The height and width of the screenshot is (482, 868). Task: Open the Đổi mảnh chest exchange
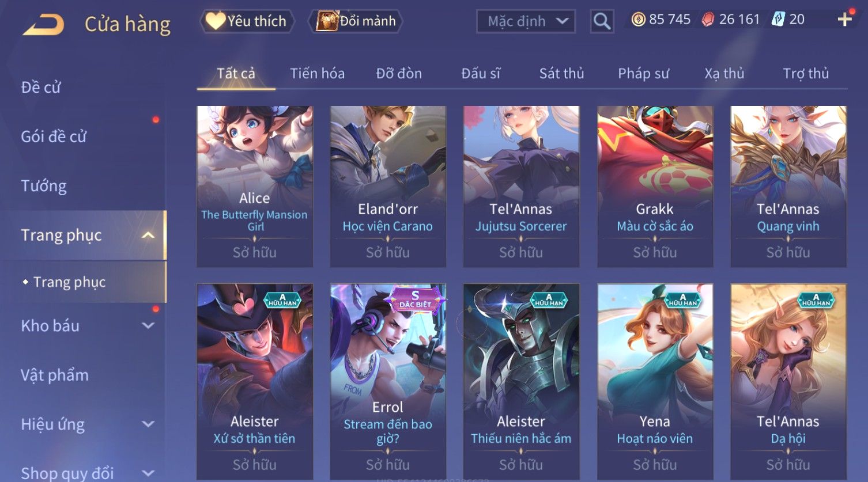tap(355, 21)
